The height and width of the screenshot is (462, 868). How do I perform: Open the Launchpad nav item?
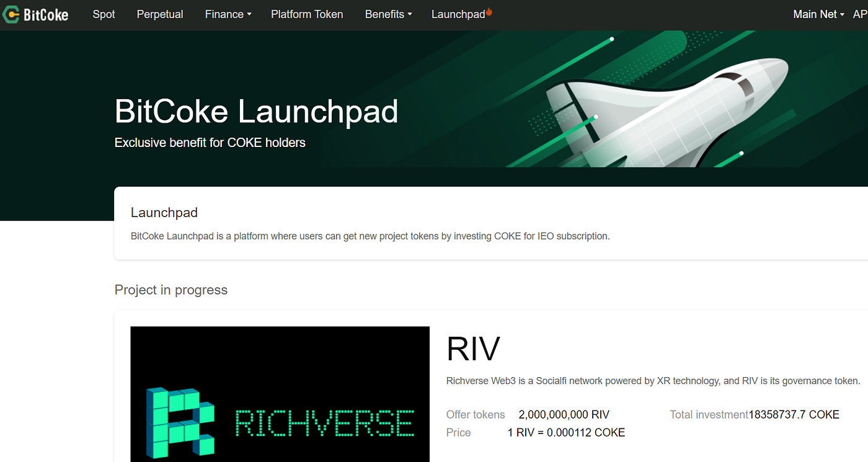(458, 14)
